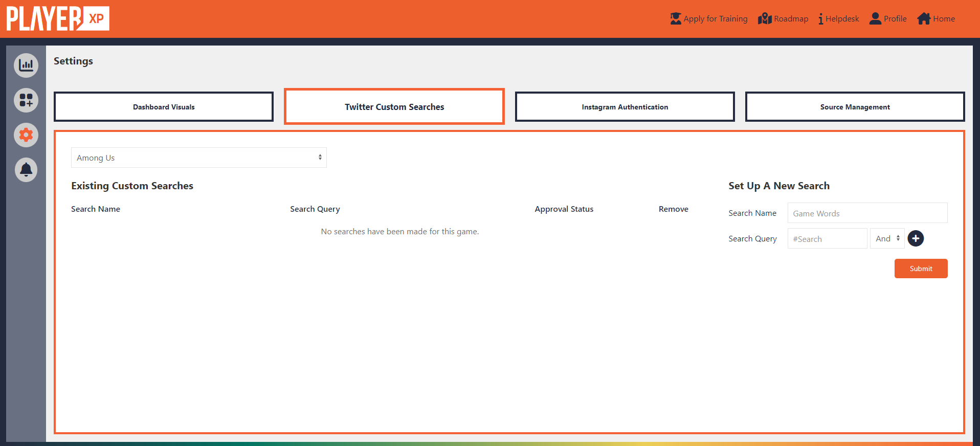The height and width of the screenshot is (446, 980).
Task: Click the plus icon to add search term
Action: coord(916,238)
